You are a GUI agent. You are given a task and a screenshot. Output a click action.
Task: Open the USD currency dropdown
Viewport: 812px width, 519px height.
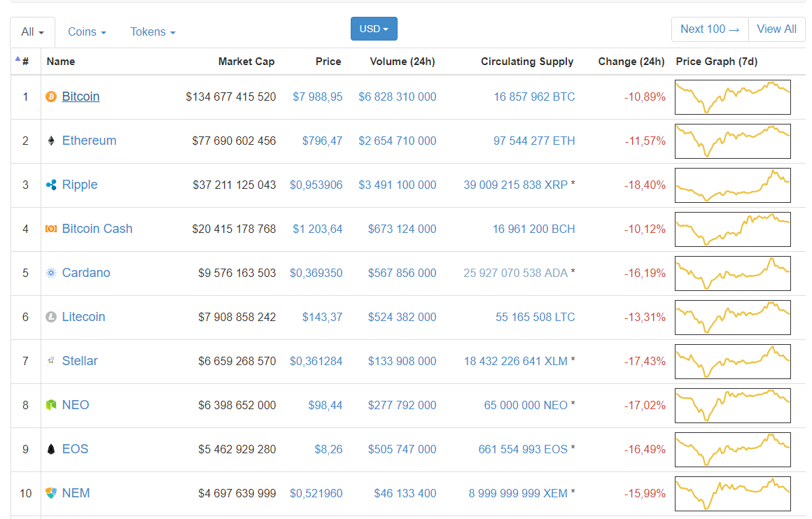coord(374,29)
